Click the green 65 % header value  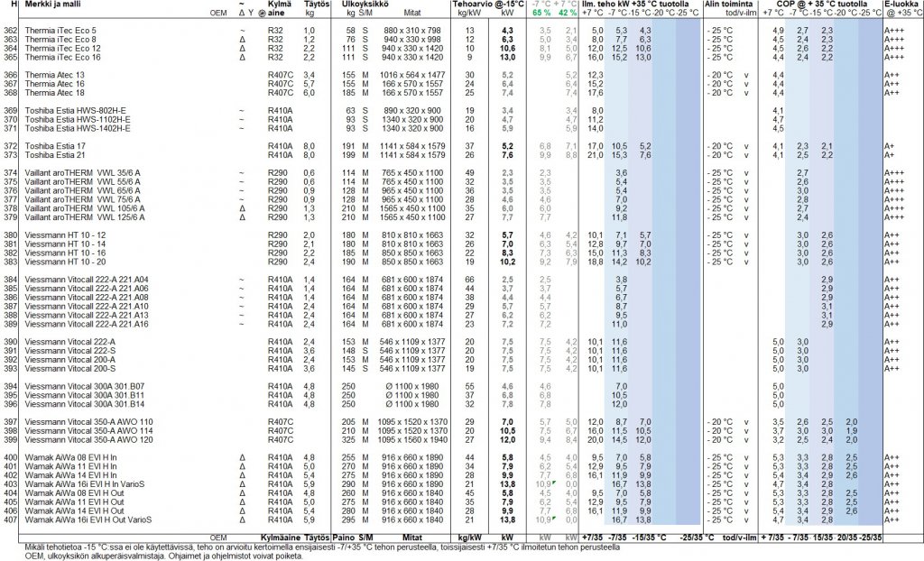point(541,14)
